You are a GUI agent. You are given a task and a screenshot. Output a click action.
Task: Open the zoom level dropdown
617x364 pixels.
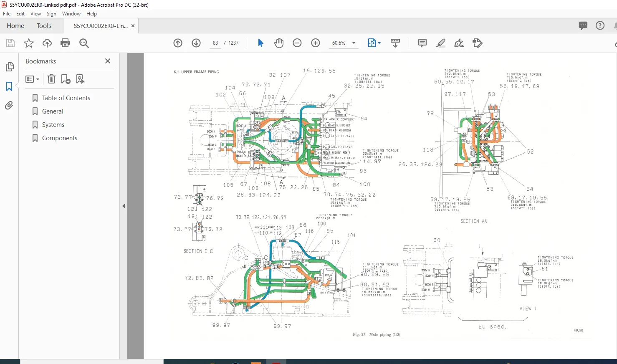pos(354,43)
